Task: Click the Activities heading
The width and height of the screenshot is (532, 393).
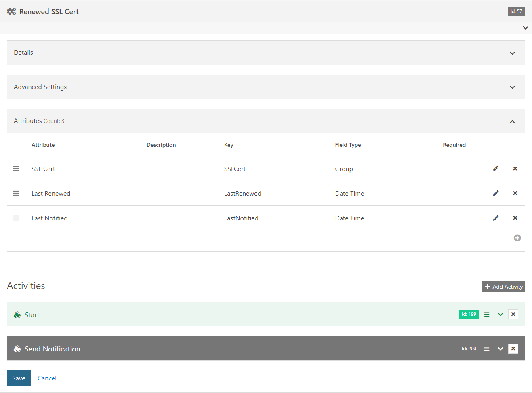Action: [26, 286]
